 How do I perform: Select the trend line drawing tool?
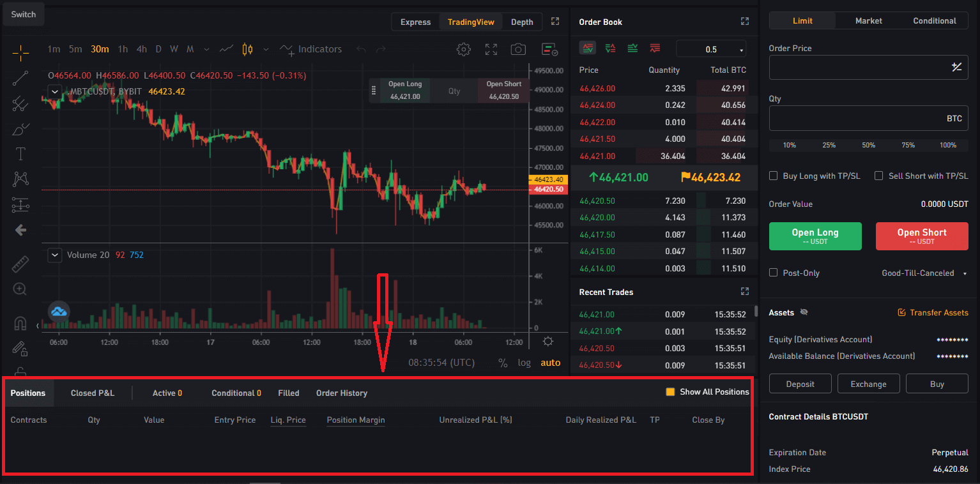[x=20, y=77]
